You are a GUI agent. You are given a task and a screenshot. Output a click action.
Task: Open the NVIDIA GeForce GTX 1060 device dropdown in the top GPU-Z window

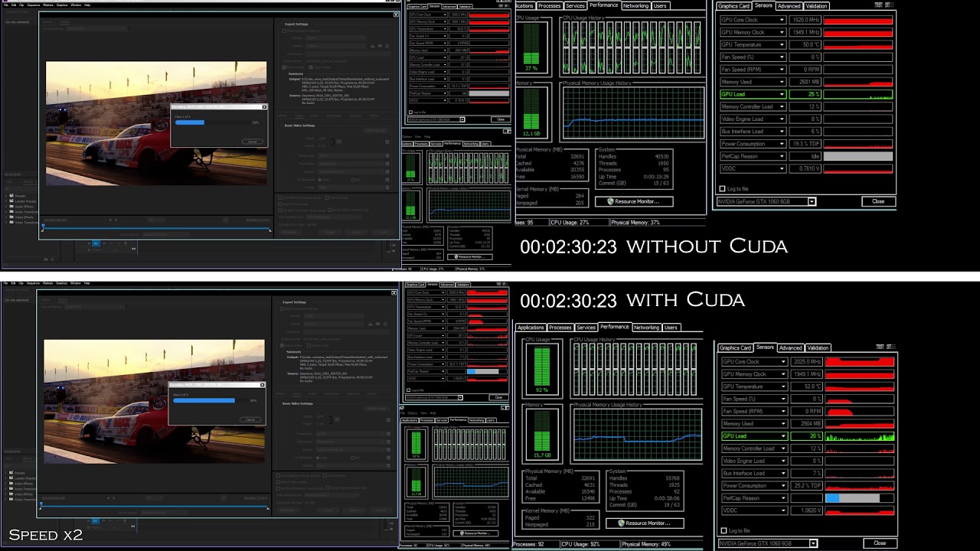pyautogui.click(x=812, y=201)
